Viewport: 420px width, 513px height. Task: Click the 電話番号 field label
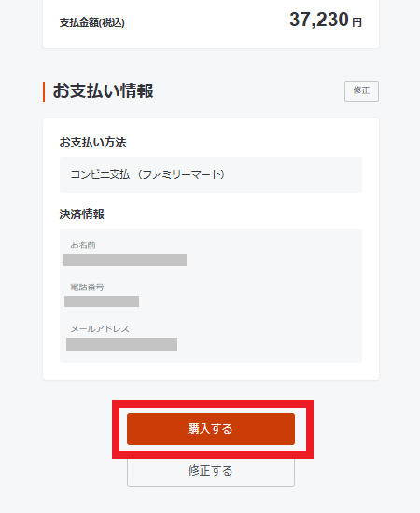87,287
